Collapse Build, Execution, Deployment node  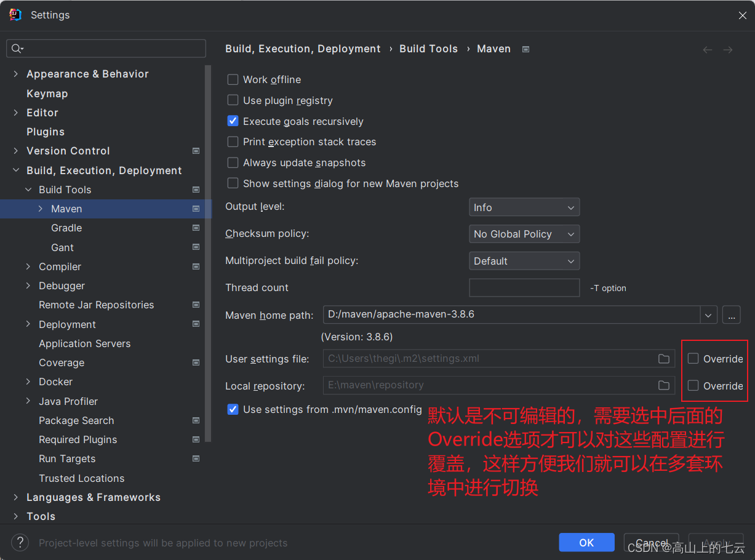(x=16, y=170)
